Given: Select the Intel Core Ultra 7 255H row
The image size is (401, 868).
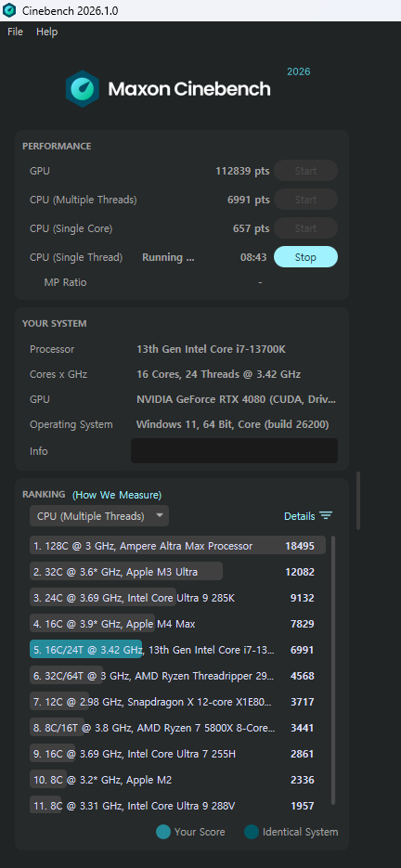Looking at the screenshot, I should click(177, 754).
